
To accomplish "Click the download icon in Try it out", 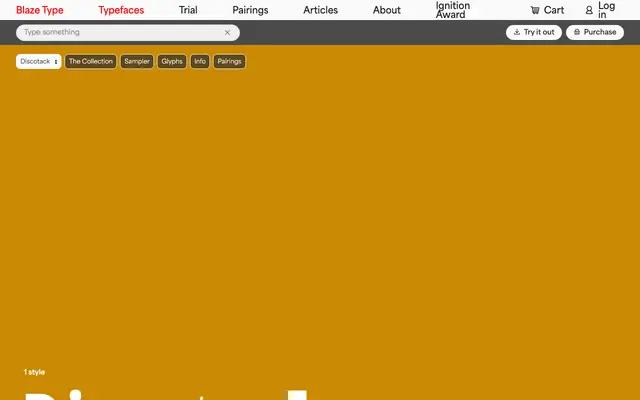I will coord(517,32).
